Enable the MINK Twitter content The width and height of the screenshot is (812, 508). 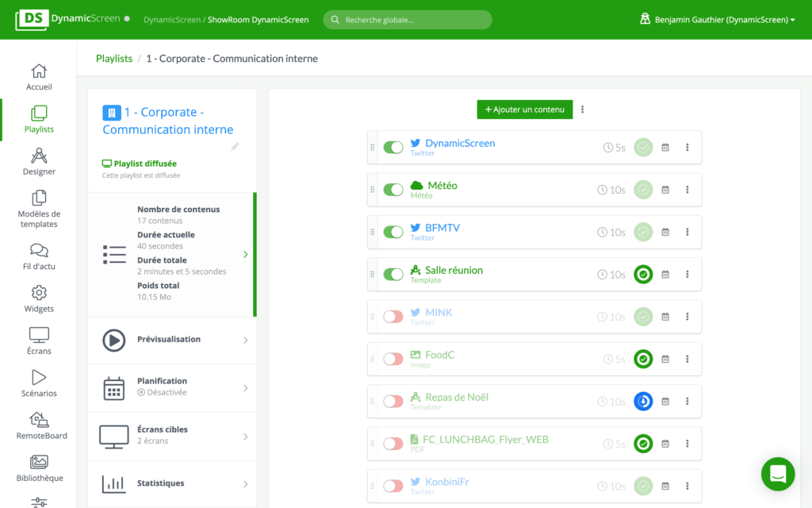[393, 316]
